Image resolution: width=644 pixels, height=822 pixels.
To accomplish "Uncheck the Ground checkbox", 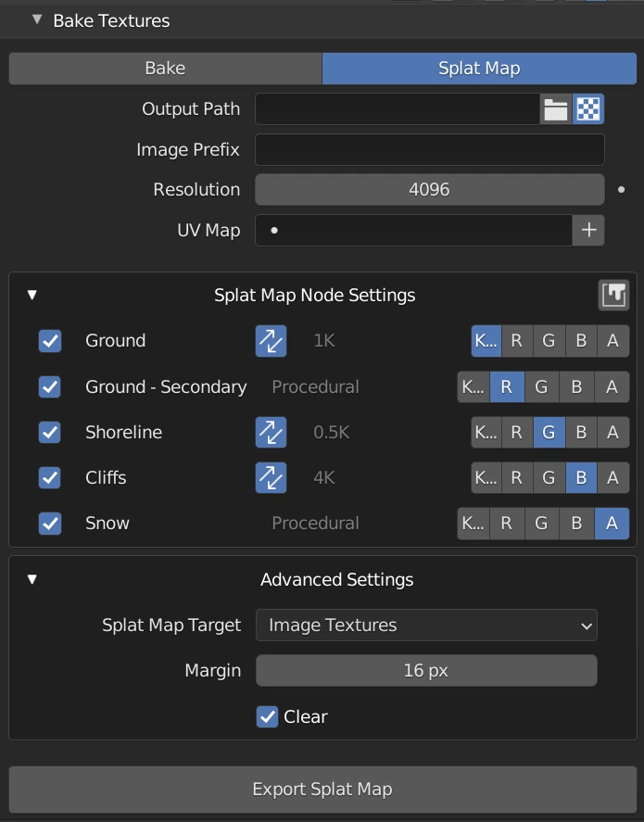I will tap(50, 341).
